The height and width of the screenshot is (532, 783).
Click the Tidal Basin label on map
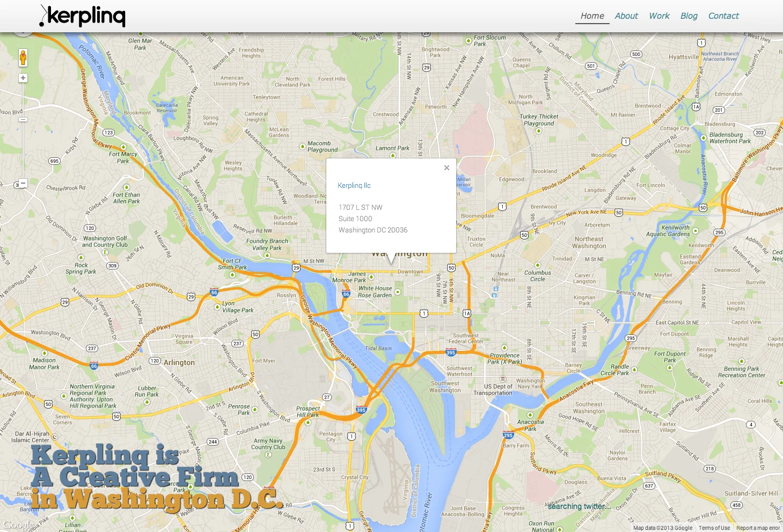coord(378,348)
